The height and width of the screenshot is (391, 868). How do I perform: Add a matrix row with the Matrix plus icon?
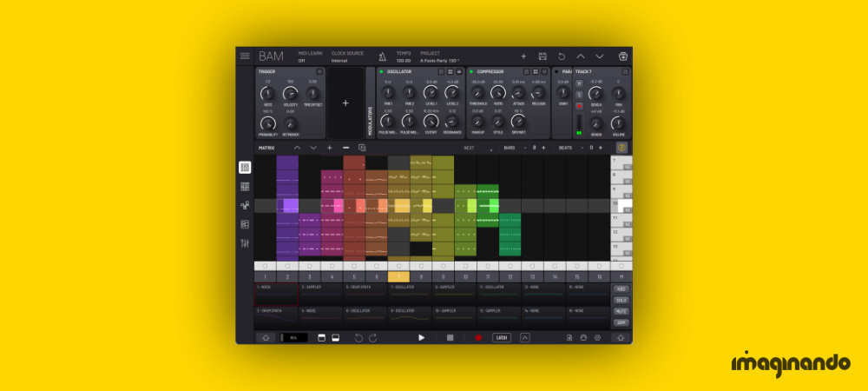pos(329,148)
